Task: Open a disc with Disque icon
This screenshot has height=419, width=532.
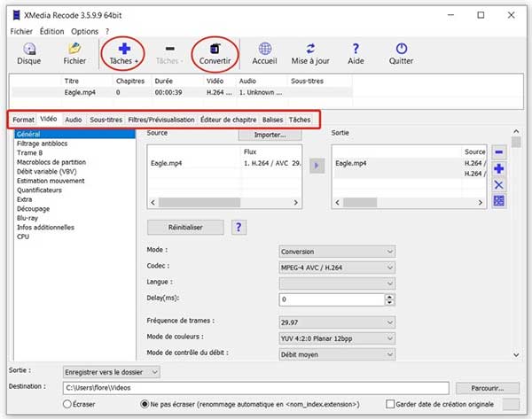Action: tap(29, 53)
